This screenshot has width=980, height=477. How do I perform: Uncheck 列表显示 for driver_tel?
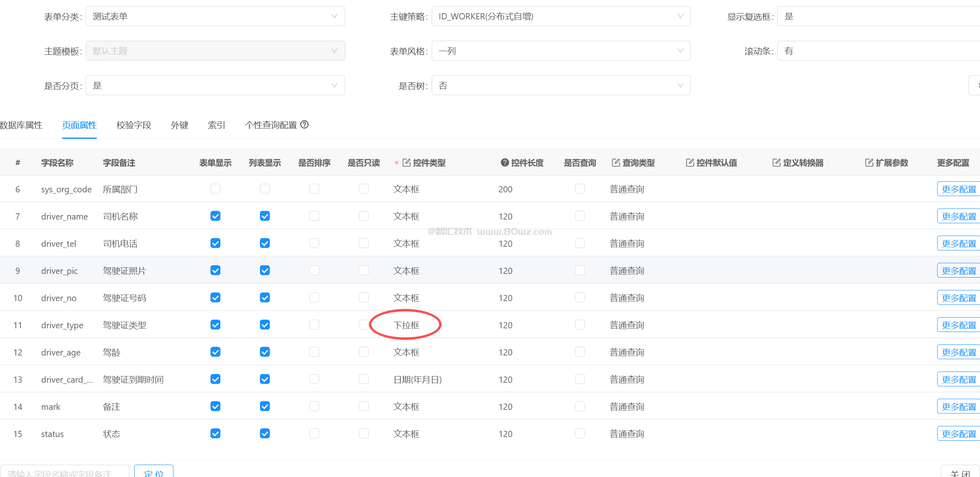tap(265, 243)
